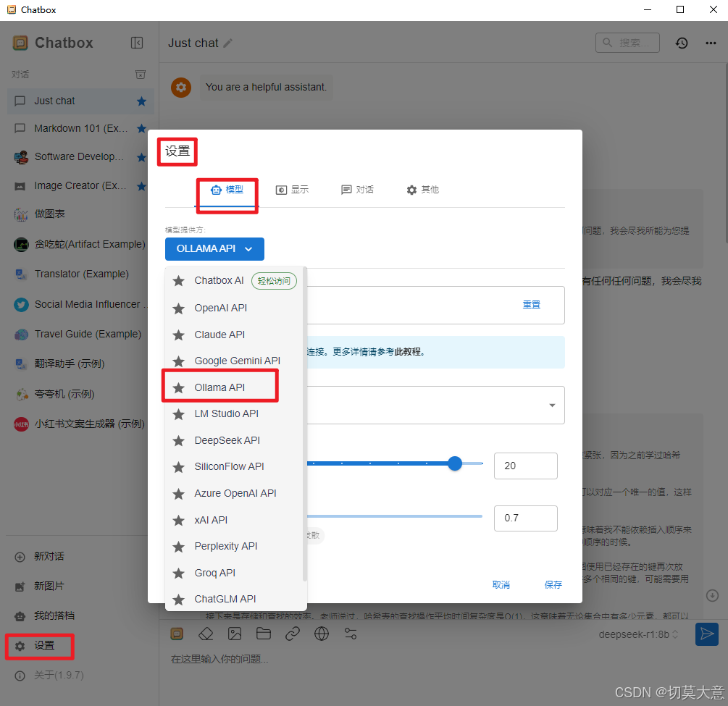Toggle star on Markdown 101 conversation
The width and height of the screenshot is (728, 706).
pos(141,129)
